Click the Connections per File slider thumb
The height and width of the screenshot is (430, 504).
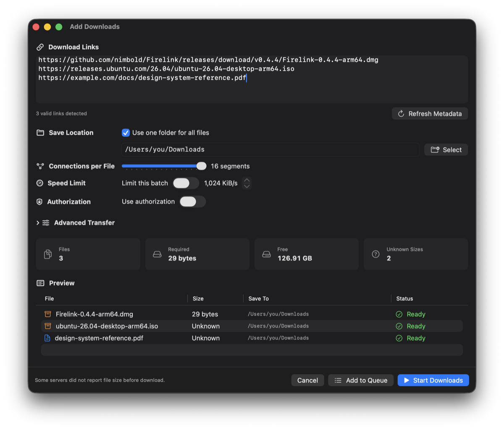[202, 166]
